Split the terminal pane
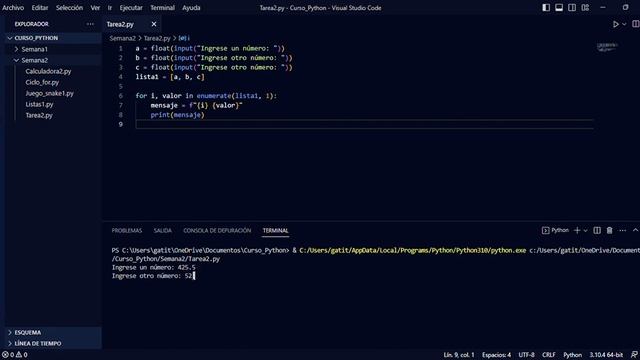The image size is (640, 360). coord(597,231)
